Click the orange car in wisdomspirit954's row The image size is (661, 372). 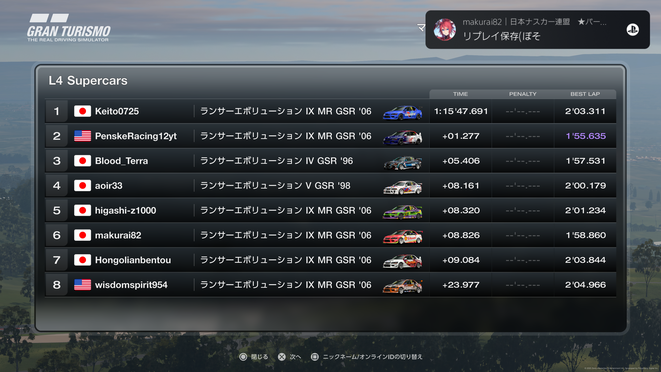click(x=403, y=286)
